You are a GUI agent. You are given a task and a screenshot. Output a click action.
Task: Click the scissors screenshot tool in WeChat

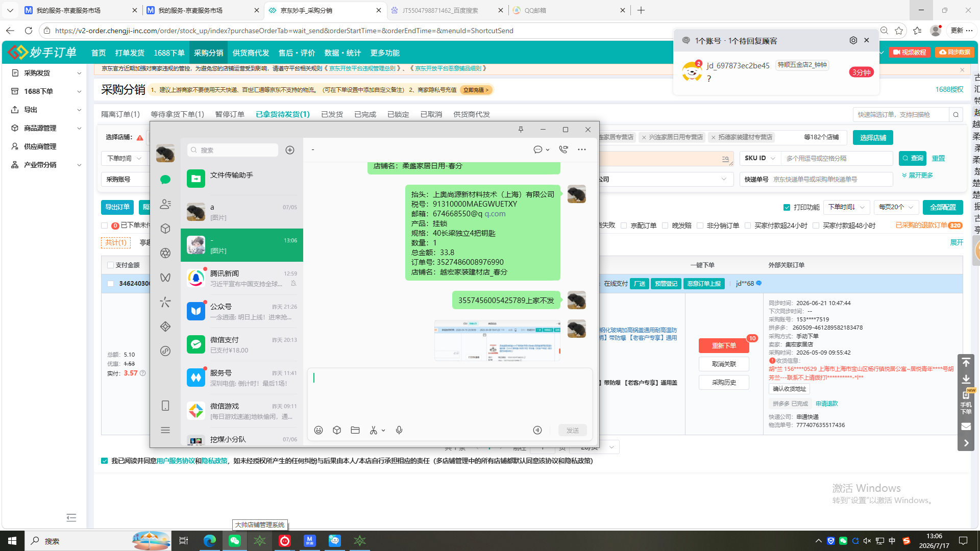click(x=374, y=430)
